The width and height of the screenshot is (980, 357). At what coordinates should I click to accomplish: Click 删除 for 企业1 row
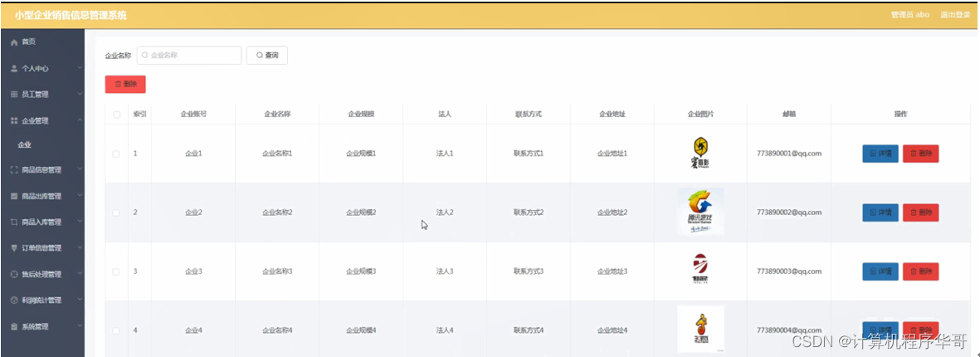coord(920,154)
